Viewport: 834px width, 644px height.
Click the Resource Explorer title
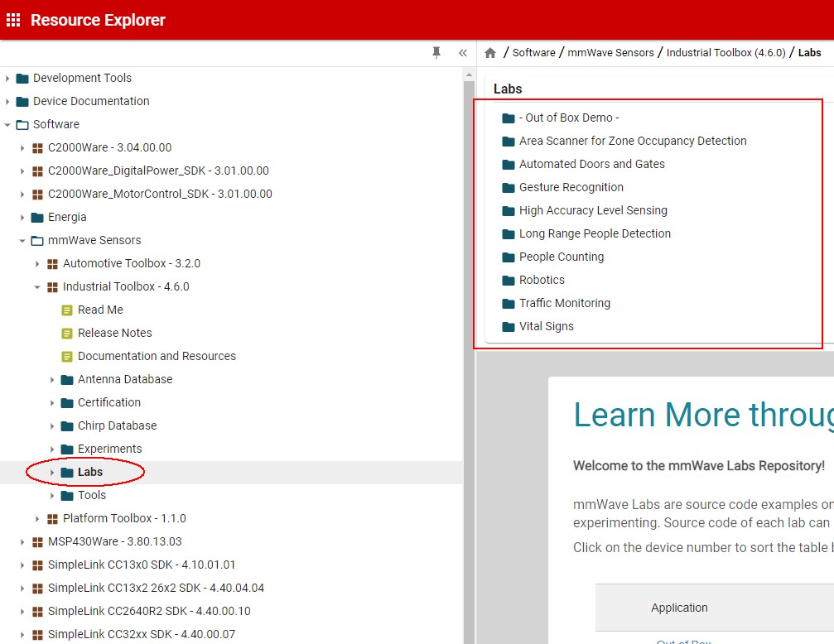pyautogui.click(x=98, y=20)
